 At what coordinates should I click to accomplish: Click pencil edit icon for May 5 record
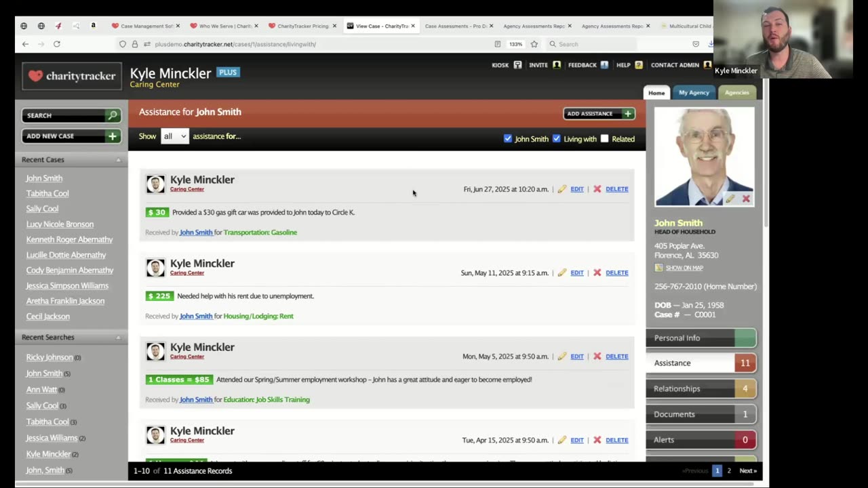(x=561, y=357)
